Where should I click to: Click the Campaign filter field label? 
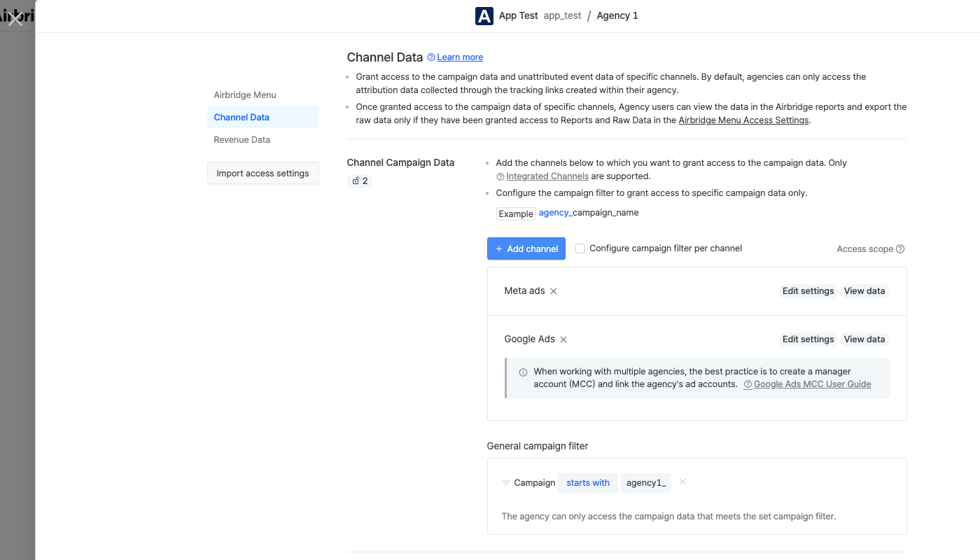535,483
